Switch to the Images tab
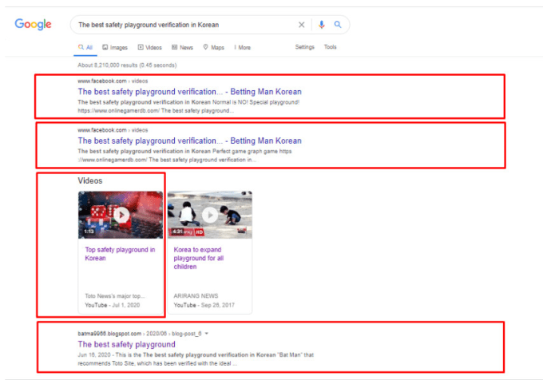This screenshot has height=392, width=543. coord(115,47)
